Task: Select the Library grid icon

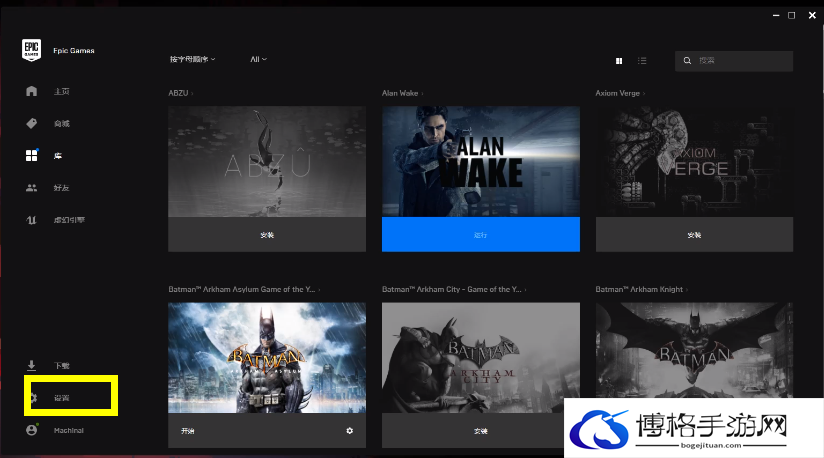Action: tap(32, 155)
